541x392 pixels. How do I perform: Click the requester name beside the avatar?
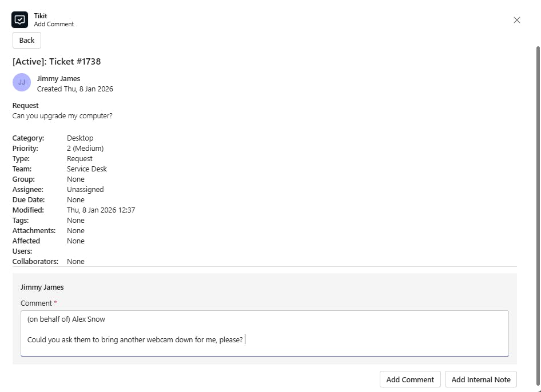tap(58, 79)
